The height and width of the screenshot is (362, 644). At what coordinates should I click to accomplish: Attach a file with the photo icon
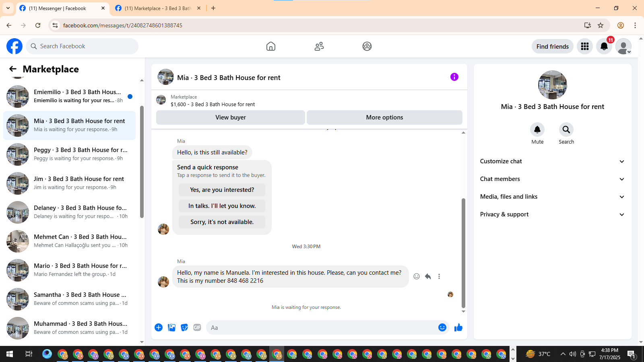[x=171, y=327]
